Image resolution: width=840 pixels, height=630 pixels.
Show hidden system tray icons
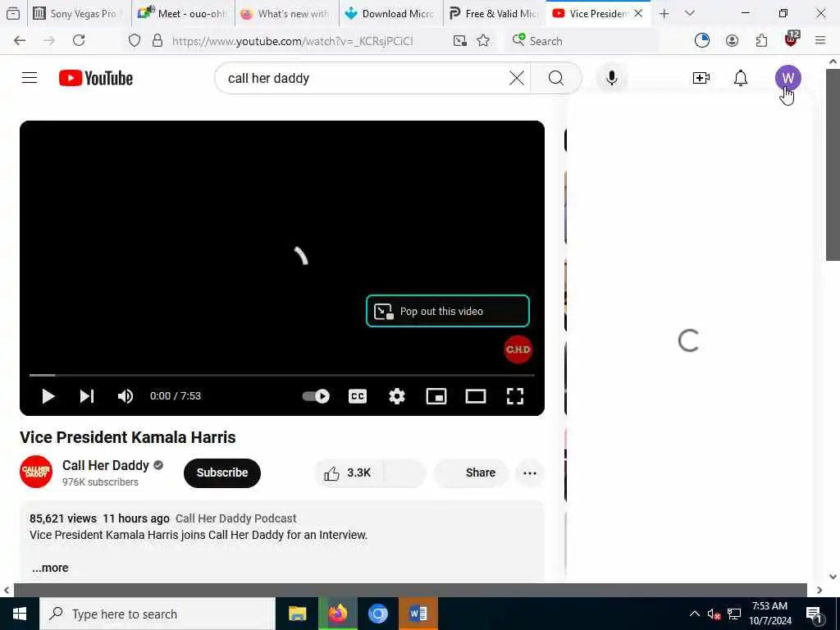tap(694, 614)
